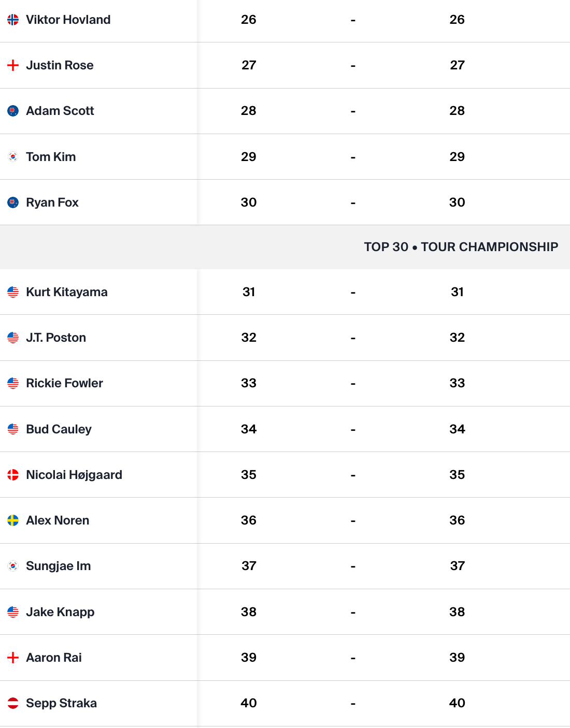Click the Denmark flag beside Nicolai Højgaard
The image size is (570, 728).
13,475
